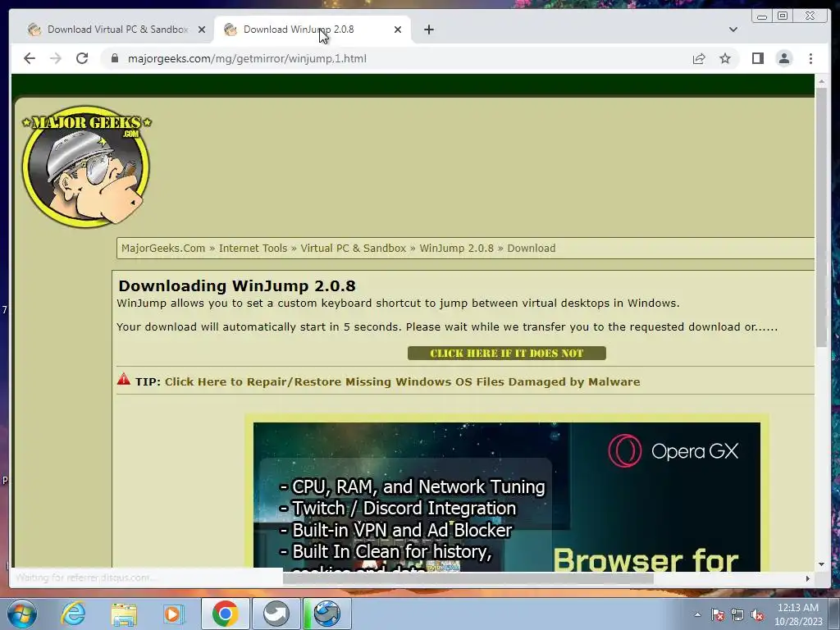Reload the current page
Screen dimensions: 840x630
(82, 58)
